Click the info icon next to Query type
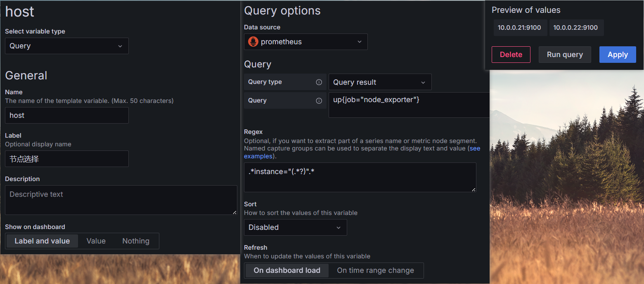 click(319, 82)
